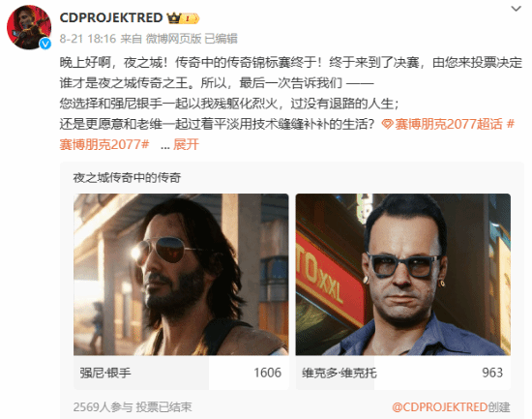Screen dimensions: 532x419
Task: Click the 963 vote count
Action: coord(492,373)
